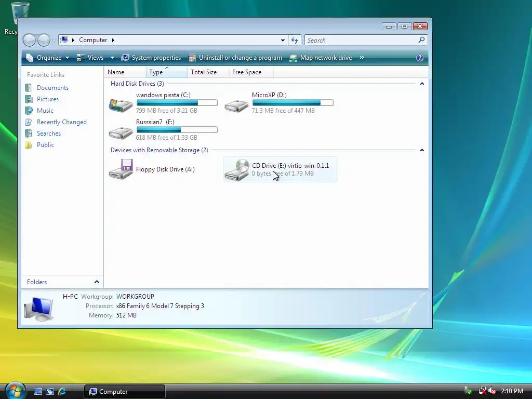
Task: Click the Back navigation arrow button
Action: [x=29, y=40]
